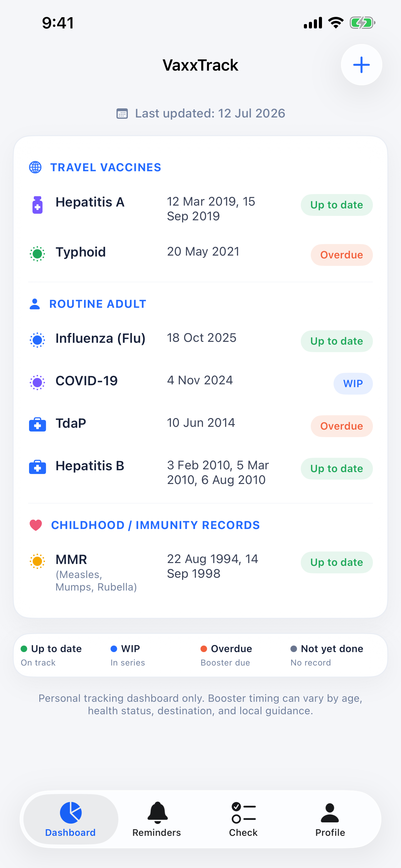Open the Reminders tab
This screenshot has height=868, width=401.
[156, 819]
